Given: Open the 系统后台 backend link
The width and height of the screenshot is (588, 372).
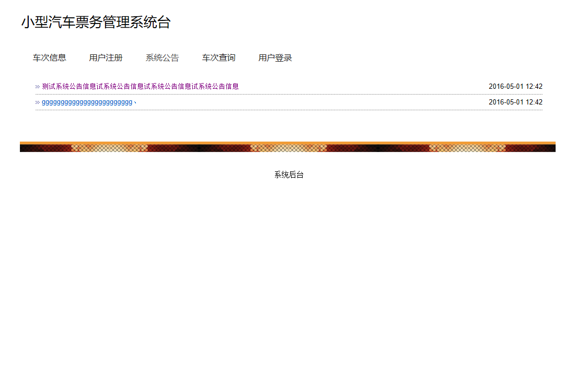Looking at the screenshot, I should pos(288,175).
